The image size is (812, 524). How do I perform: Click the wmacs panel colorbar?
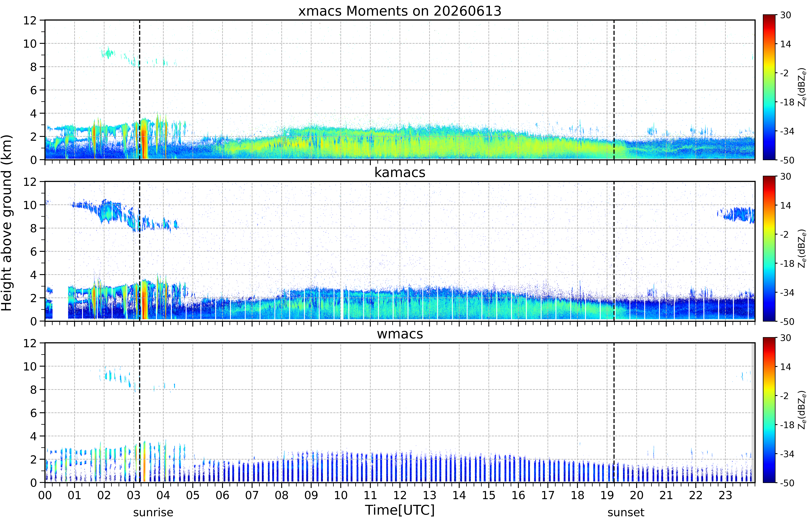click(x=769, y=410)
